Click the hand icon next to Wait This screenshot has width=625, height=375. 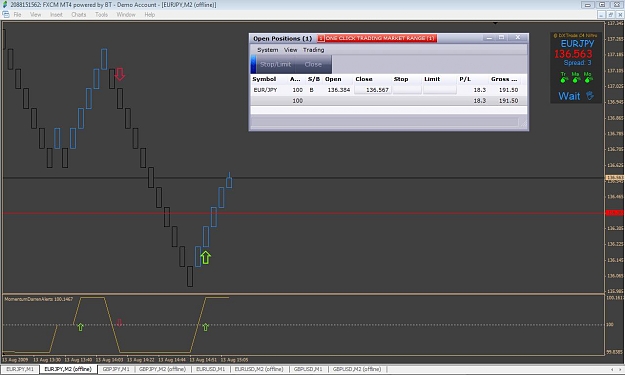(590, 96)
